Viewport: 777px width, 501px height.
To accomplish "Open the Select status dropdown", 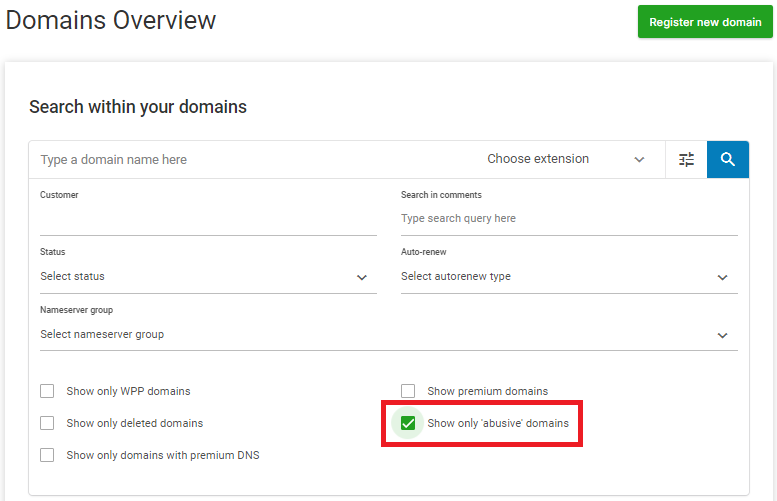I will (x=208, y=277).
